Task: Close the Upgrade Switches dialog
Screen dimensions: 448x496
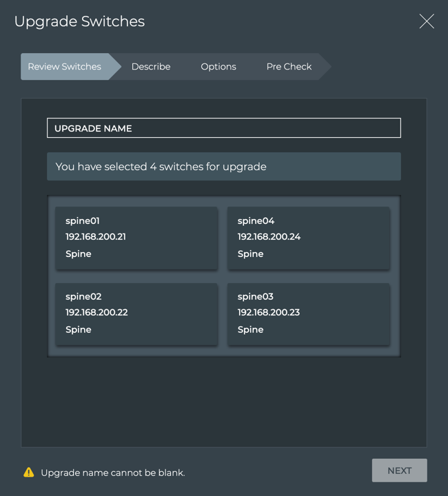Action: tap(427, 21)
